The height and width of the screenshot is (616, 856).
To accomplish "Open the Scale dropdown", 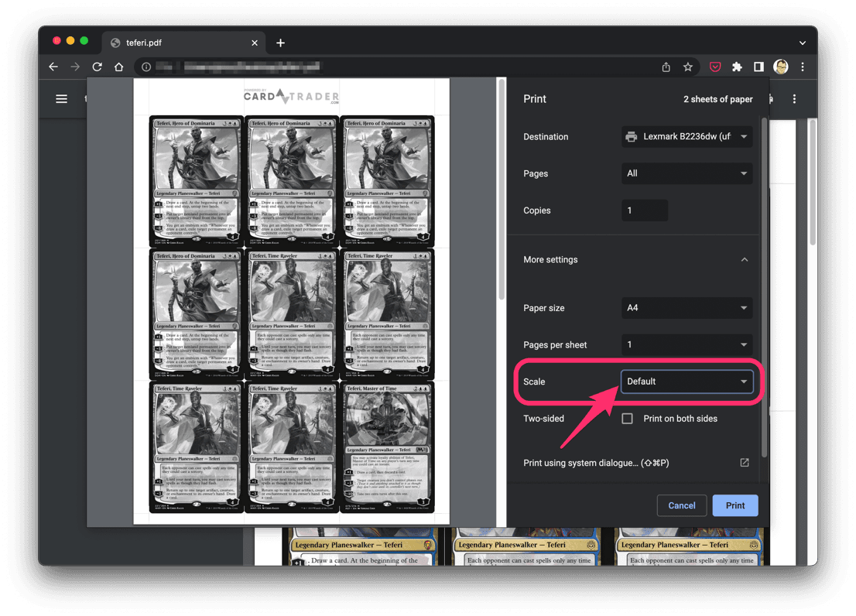I will pos(687,382).
